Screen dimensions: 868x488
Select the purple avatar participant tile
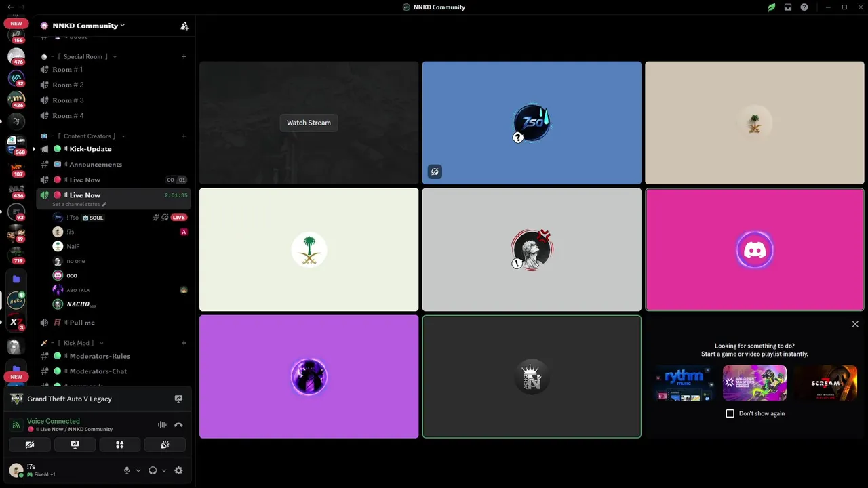coord(309,376)
